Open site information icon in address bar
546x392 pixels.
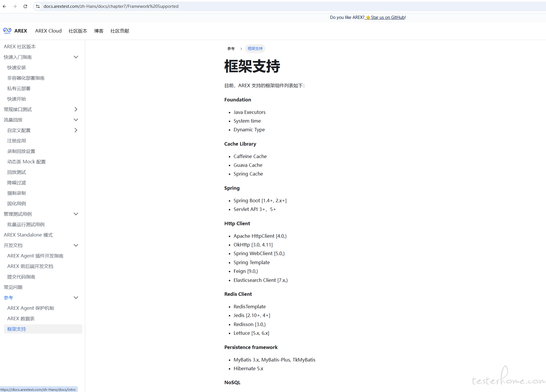pyautogui.click(x=38, y=6)
